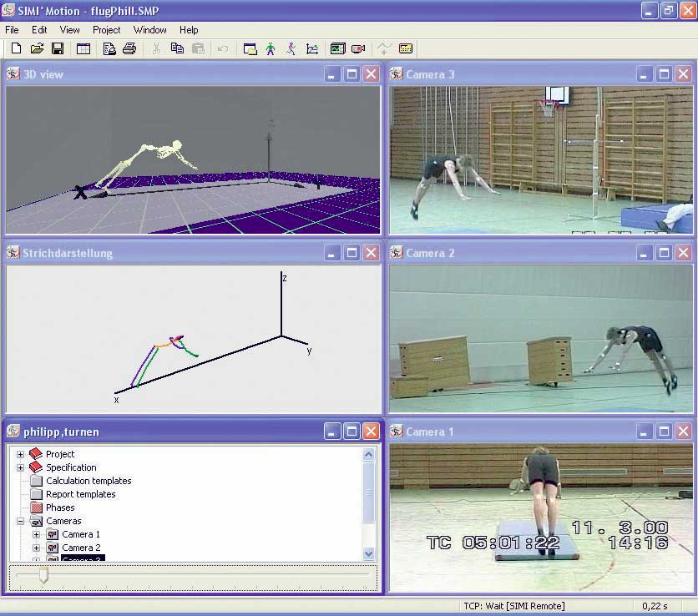This screenshot has height=616, width=698.
Task: Click the time position slider handle
Action: tap(43, 574)
